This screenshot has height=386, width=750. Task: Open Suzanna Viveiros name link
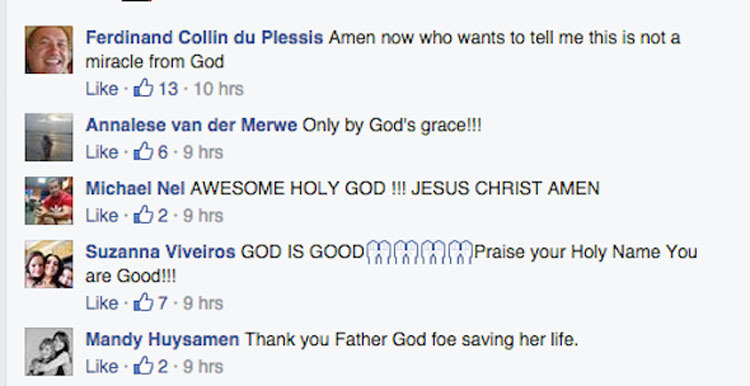click(x=160, y=252)
